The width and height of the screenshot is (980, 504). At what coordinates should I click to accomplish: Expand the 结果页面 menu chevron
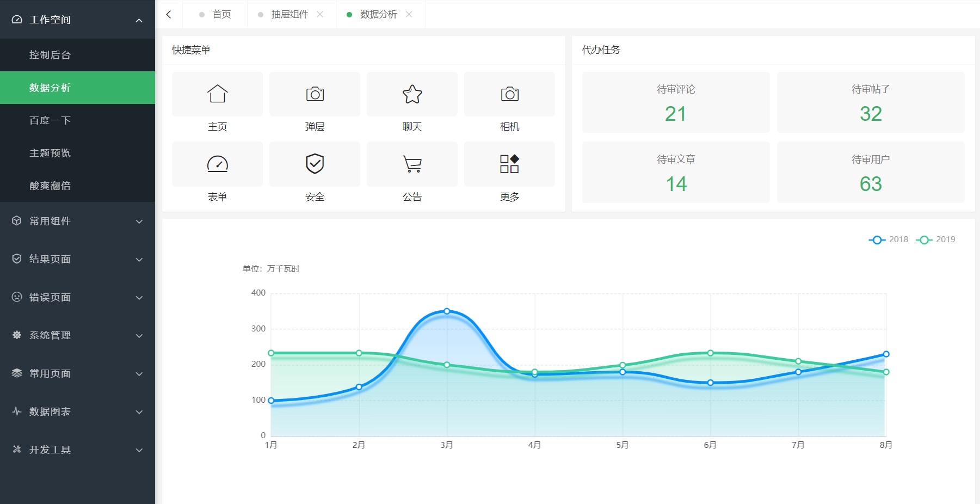coord(139,260)
